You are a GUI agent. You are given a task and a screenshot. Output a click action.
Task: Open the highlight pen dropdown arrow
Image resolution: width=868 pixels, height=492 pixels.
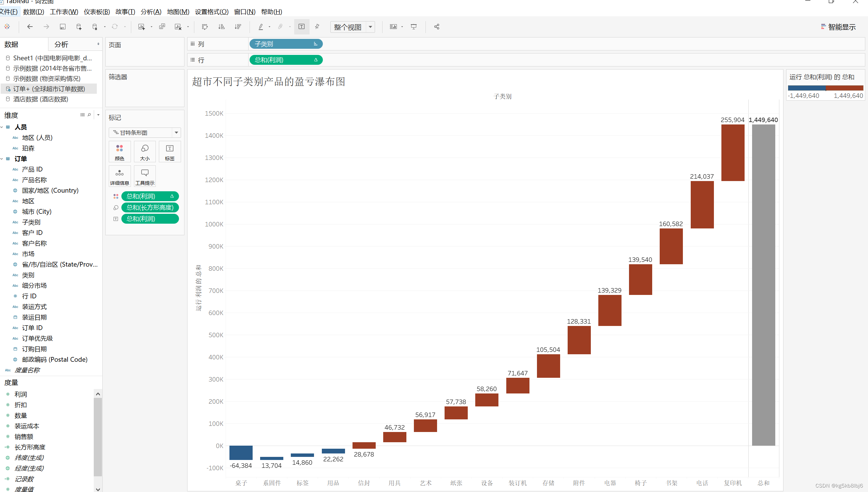[x=269, y=27]
